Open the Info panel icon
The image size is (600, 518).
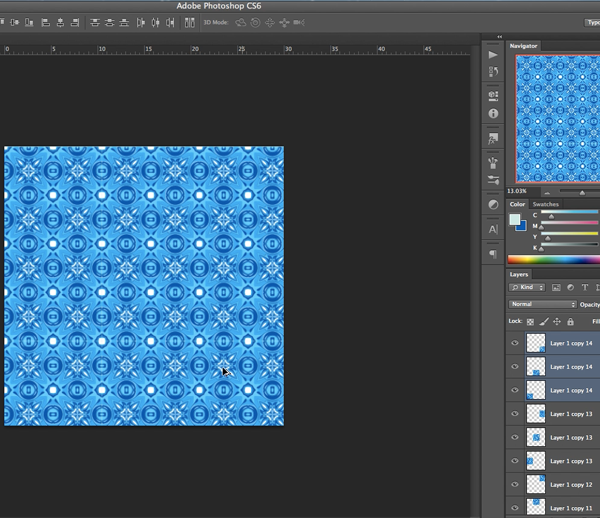click(493, 114)
